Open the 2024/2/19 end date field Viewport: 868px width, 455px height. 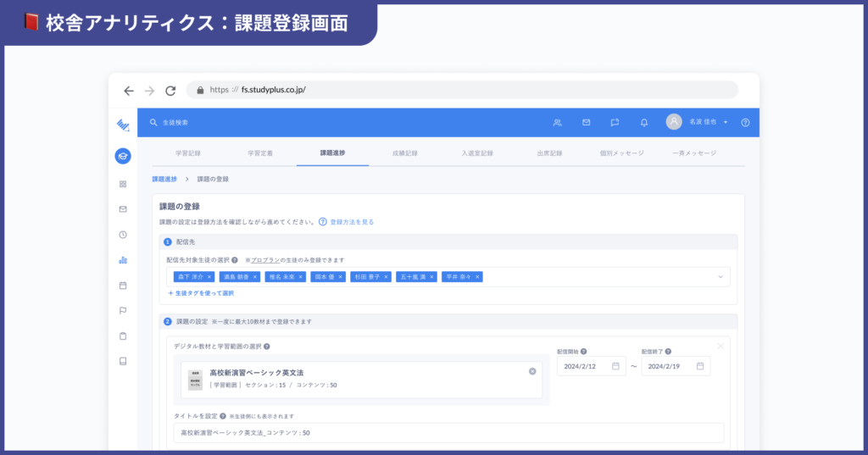pyautogui.click(x=676, y=366)
